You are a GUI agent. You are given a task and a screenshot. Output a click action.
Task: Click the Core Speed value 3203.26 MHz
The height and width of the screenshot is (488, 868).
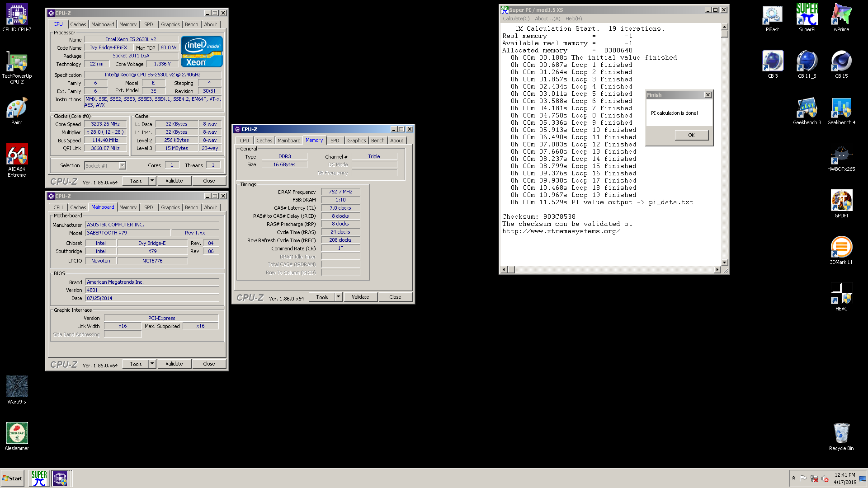click(105, 124)
